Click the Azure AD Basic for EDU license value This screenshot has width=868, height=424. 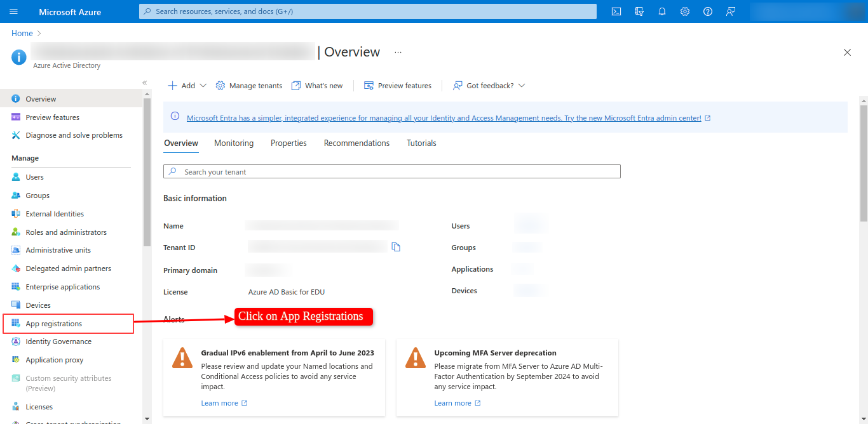(x=287, y=292)
